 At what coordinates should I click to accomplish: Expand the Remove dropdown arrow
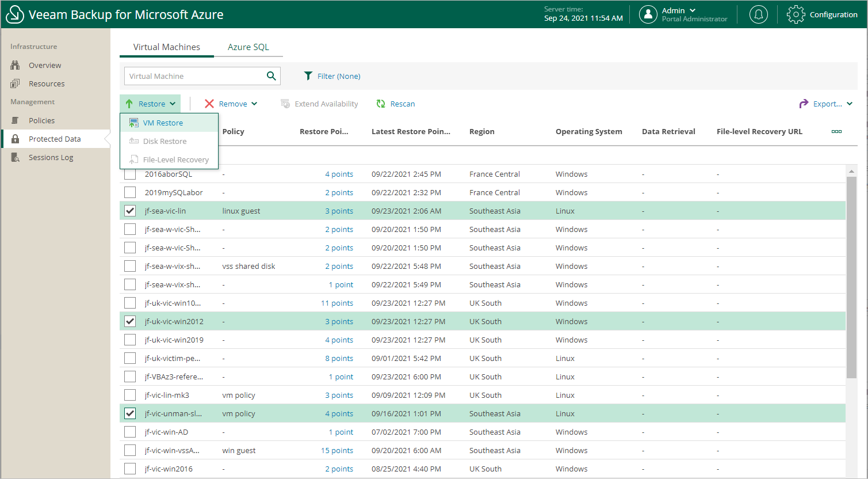254,104
